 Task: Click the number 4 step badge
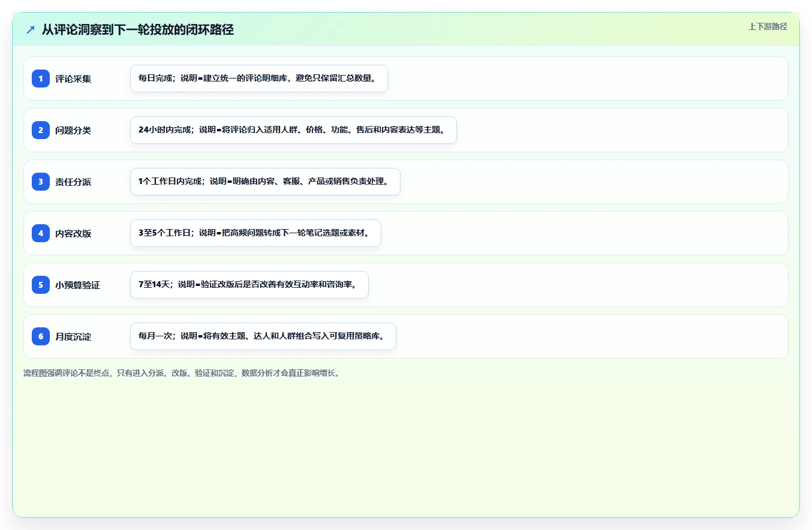pyautogui.click(x=41, y=233)
